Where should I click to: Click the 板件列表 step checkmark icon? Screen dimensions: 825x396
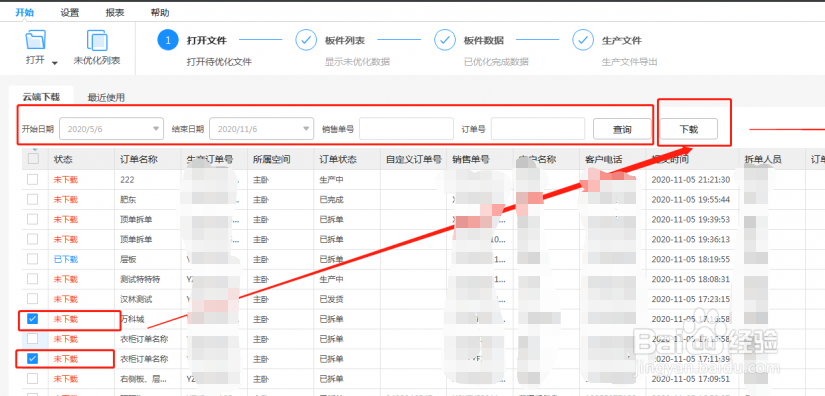point(306,40)
